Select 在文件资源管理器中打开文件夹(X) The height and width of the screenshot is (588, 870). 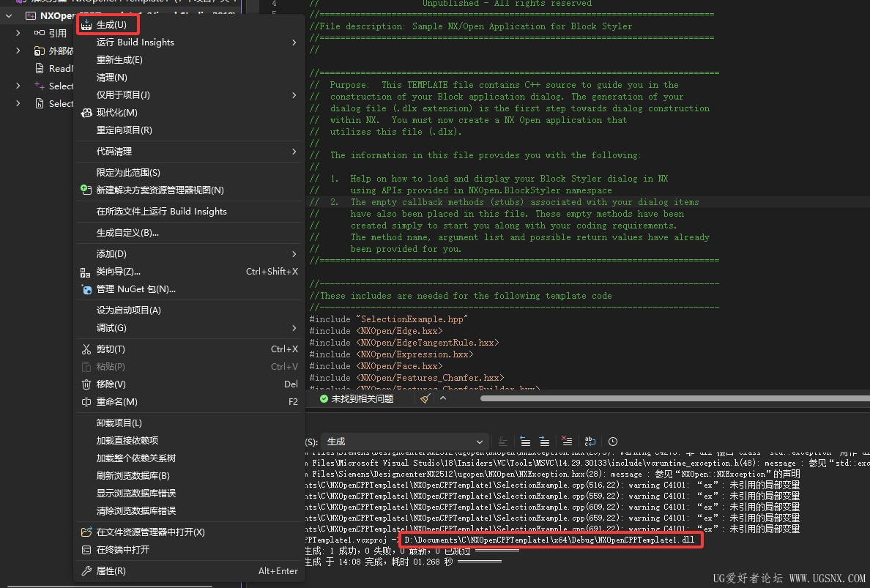(x=150, y=532)
